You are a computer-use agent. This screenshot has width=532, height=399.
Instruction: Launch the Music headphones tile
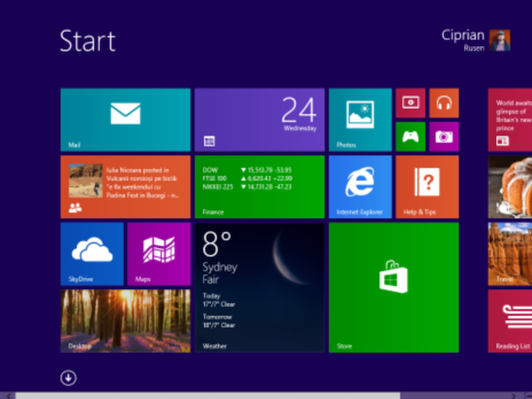(444, 103)
